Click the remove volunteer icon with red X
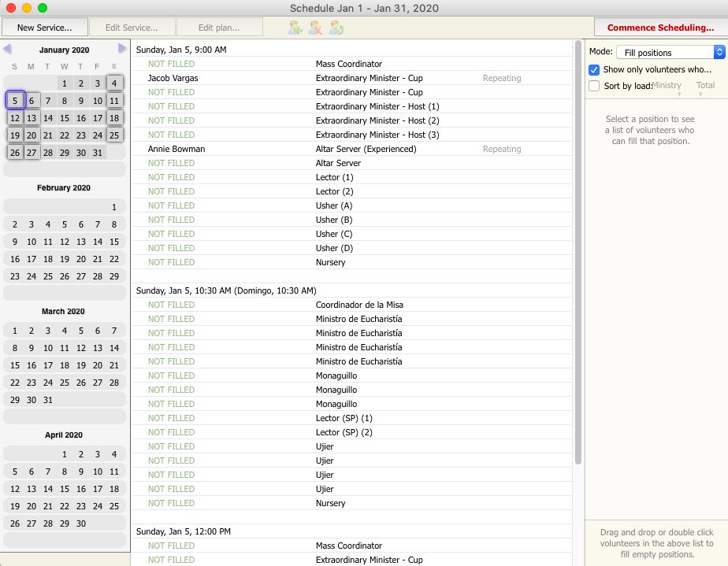This screenshot has width=728, height=566. (x=315, y=28)
